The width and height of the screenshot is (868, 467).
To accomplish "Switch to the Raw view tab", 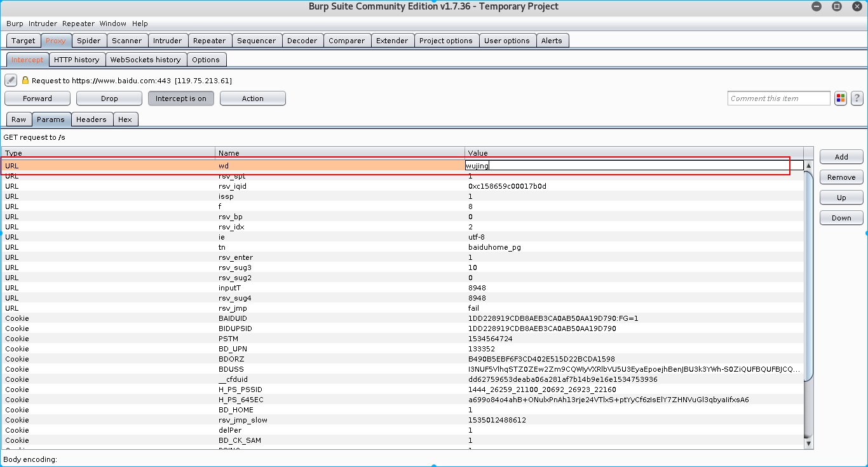I will click(x=19, y=119).
